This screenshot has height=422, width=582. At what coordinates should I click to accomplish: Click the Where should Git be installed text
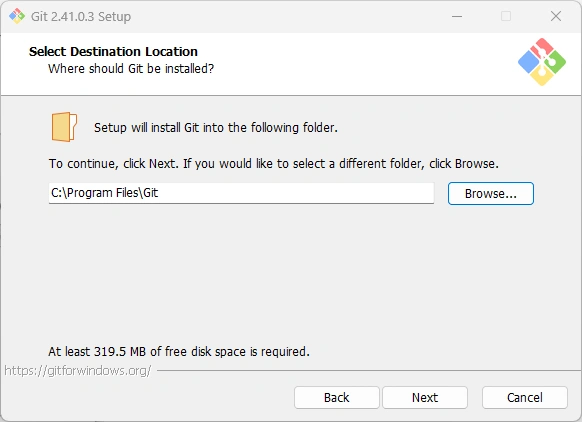pyautogui.click(x=131, y=69)
